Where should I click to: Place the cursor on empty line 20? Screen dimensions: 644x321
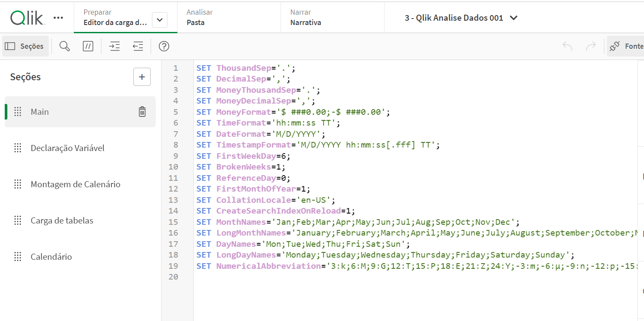click(302, 277)
